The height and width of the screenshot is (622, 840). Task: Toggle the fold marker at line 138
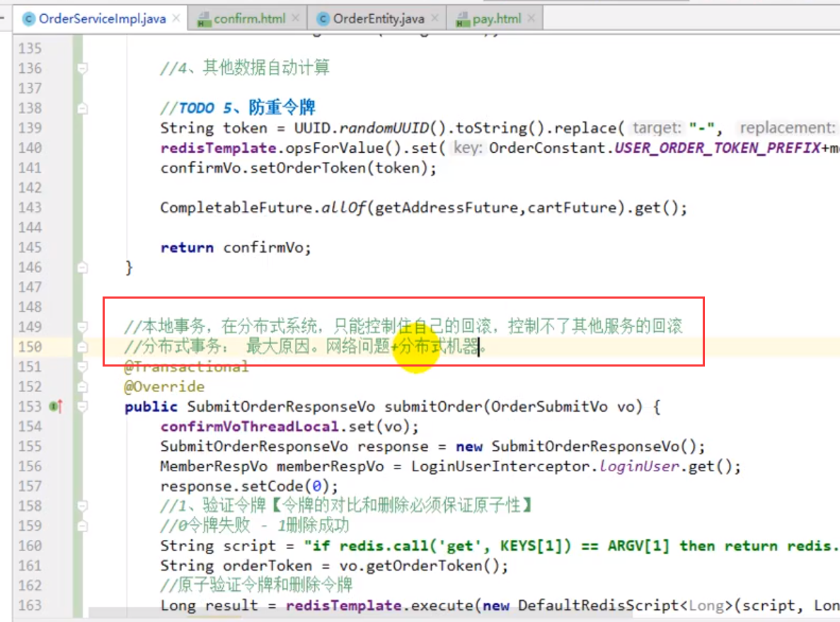point(83,108)
